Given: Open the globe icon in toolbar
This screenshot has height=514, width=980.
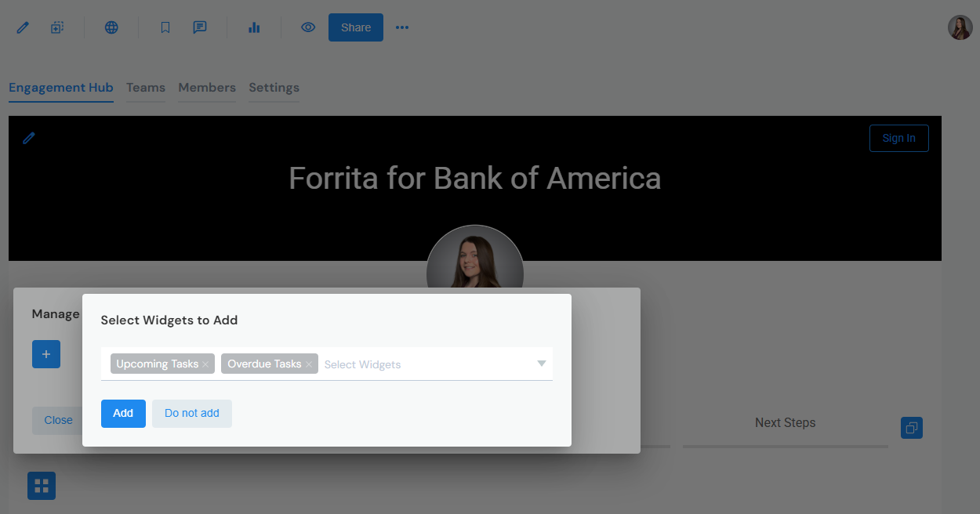Looking at the screenshot, I should click(x=111, y=27).
